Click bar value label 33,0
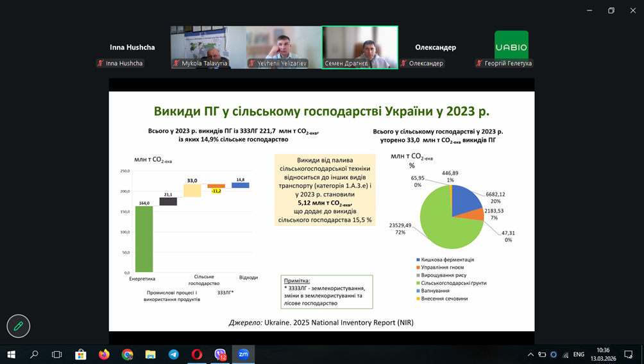Screen dimensions: 644x364 point(192,180)
